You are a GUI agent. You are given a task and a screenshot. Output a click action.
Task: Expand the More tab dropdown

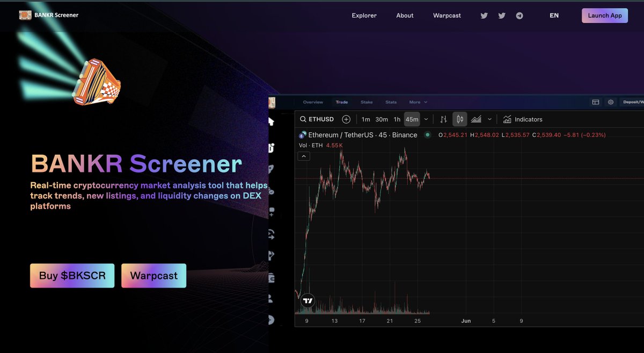[x=418, y=102]
